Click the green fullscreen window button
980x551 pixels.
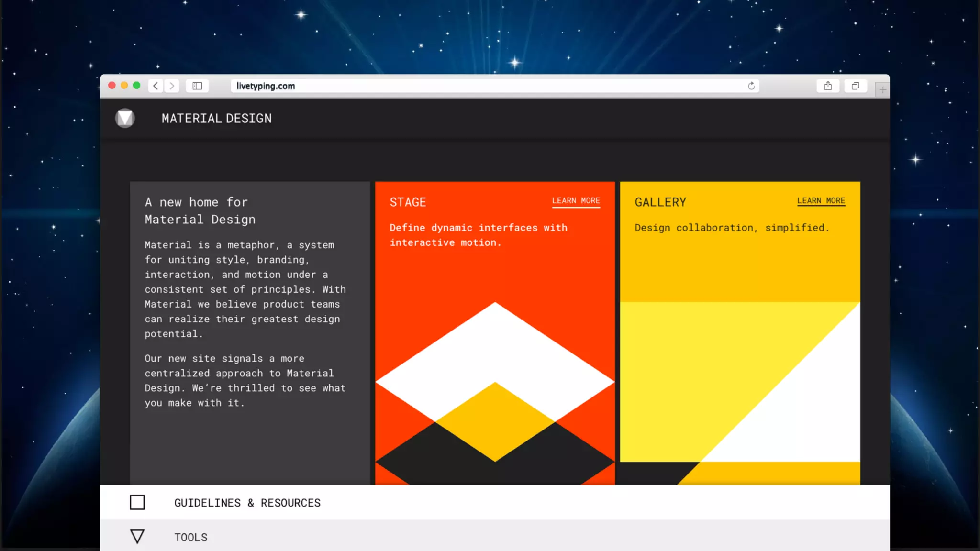[137, 86]
